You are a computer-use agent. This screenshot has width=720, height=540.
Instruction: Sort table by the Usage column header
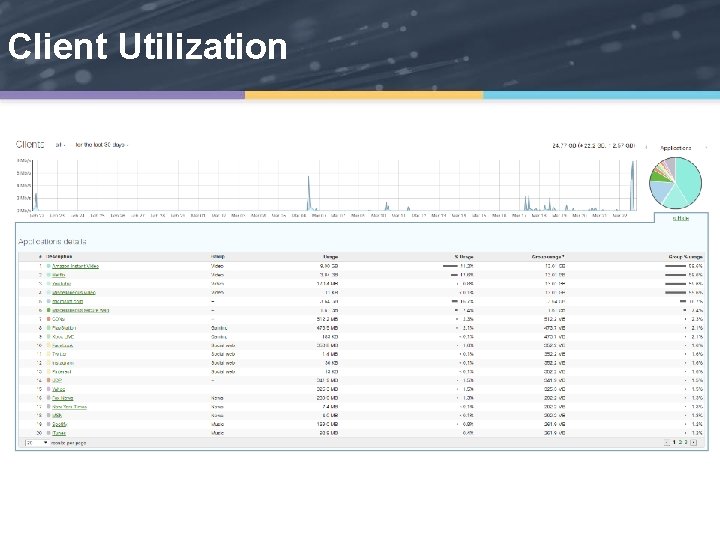tap(331, 257)
